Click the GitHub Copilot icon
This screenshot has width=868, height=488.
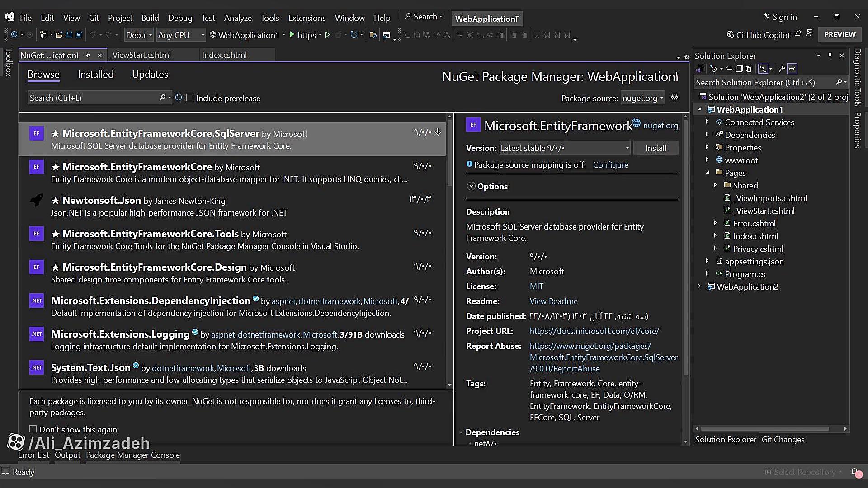730,35
